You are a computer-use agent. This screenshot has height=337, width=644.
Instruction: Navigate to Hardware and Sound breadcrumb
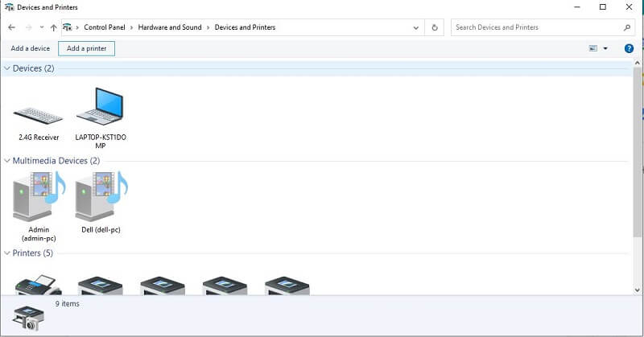coord(170,27)
